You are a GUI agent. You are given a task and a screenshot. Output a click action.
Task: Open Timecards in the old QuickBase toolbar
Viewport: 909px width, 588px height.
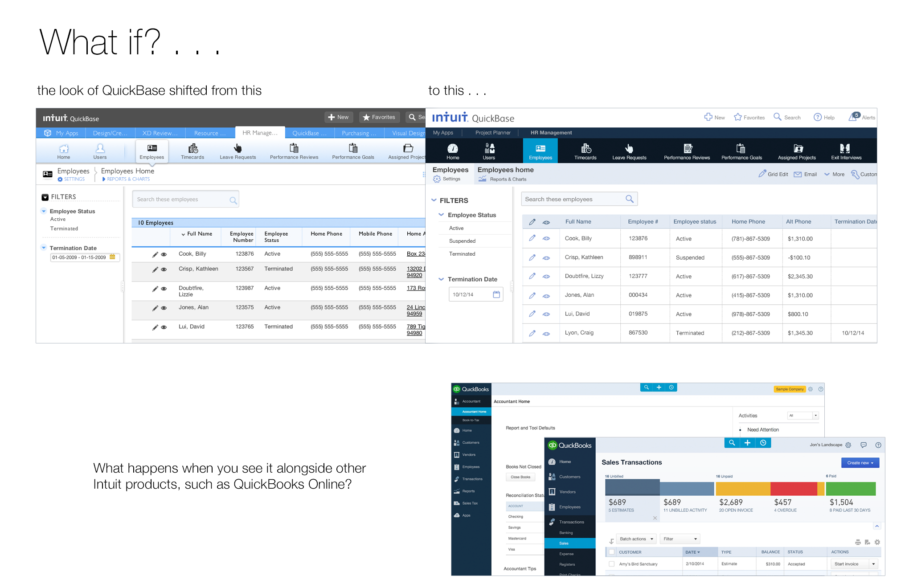(192, 151)
